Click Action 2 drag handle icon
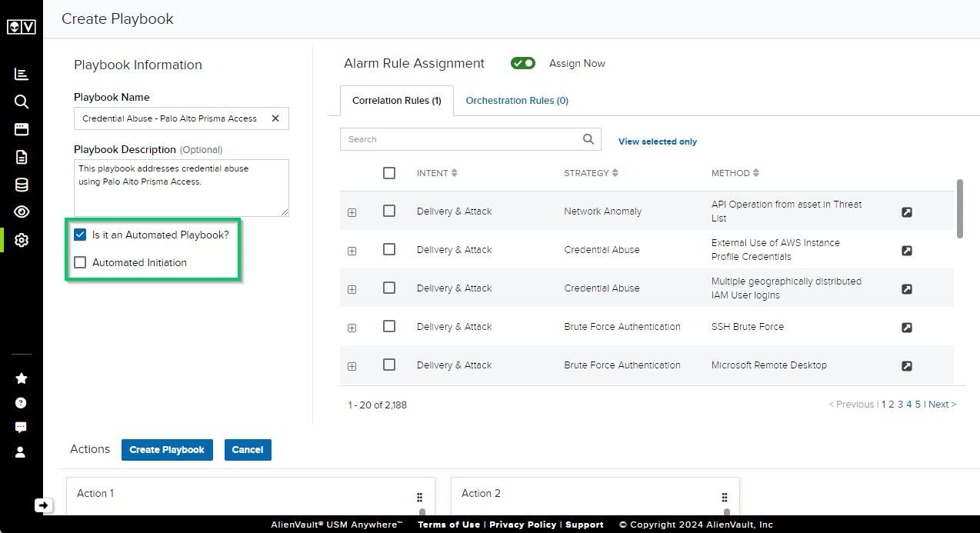 tap(724, 497)
